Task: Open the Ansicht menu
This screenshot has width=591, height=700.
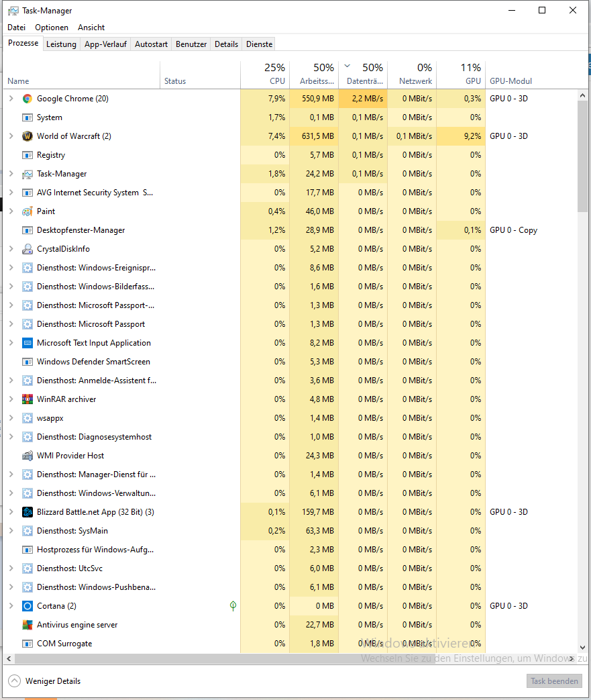Action: 91,28
